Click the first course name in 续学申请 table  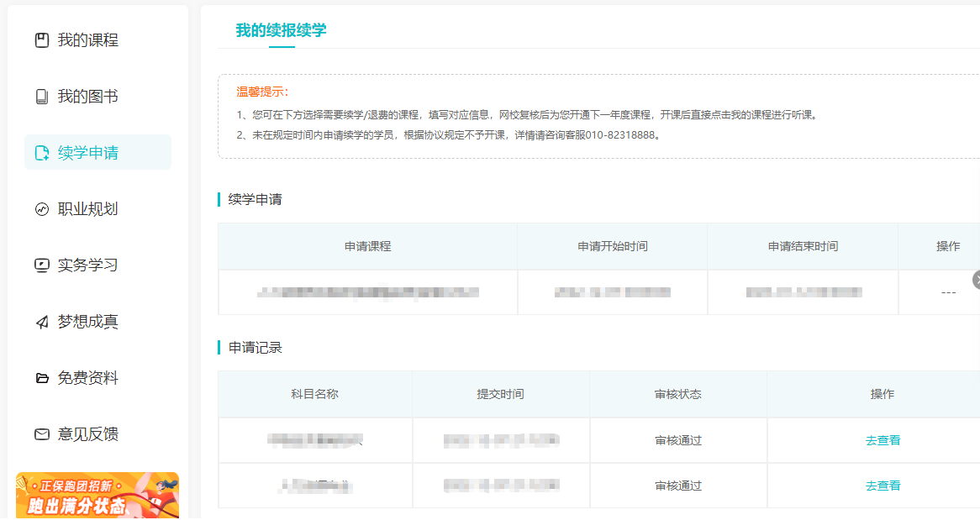coord(367,292)
